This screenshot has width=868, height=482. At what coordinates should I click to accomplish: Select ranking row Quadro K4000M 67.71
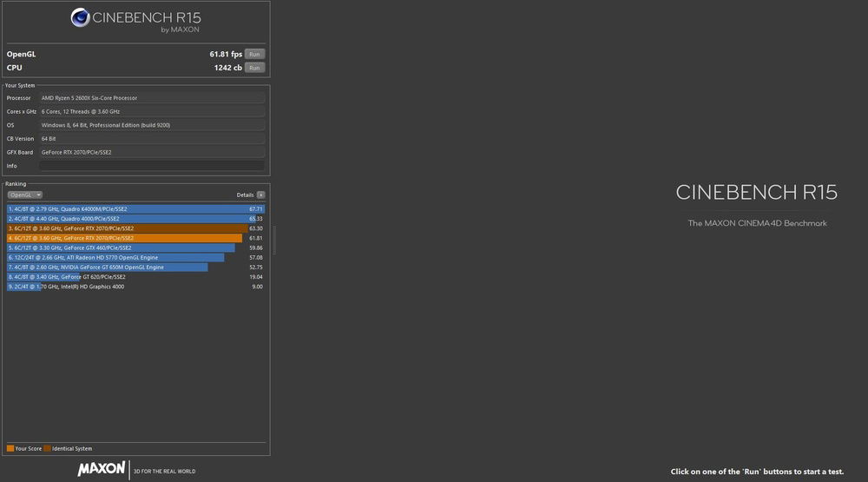(x=135, y=208)
